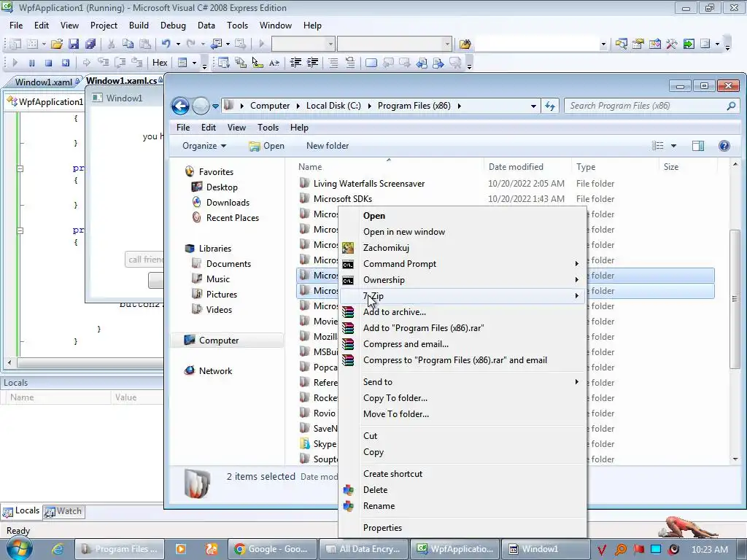This screenshot has width=747, height=560.
Task: Choose Properties in the context menu
Action: [462, 528]
